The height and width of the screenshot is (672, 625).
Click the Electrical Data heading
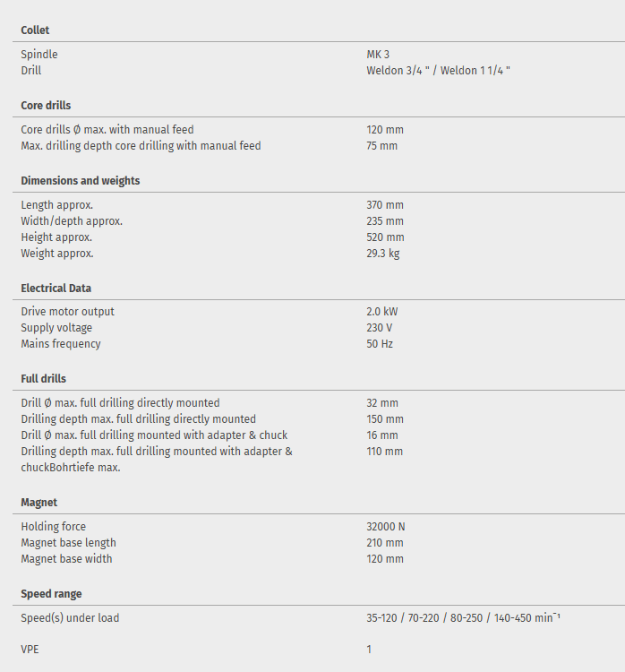56,289
